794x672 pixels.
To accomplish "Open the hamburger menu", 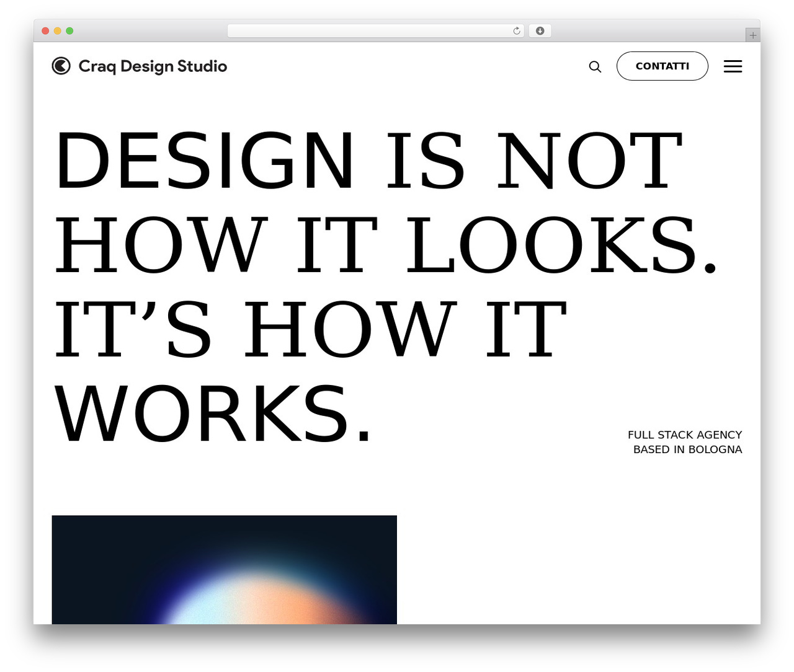I will [x=733, y=66].
